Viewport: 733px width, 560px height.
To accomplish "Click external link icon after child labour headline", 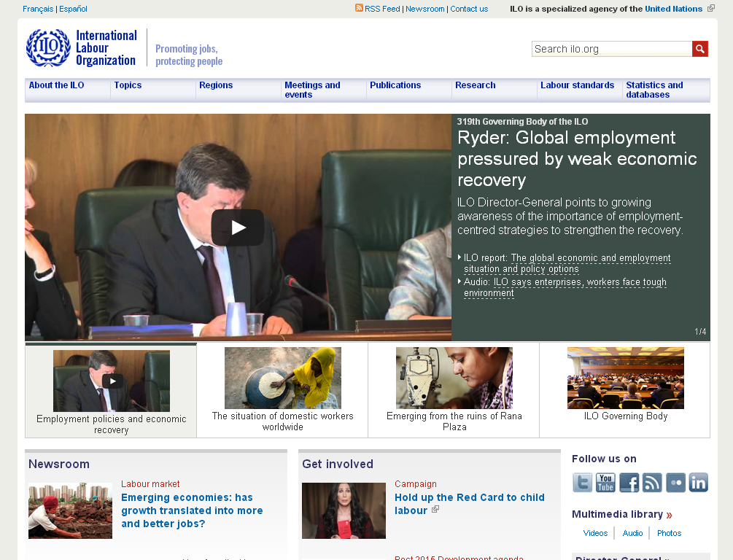I will [x=435, y=510].
